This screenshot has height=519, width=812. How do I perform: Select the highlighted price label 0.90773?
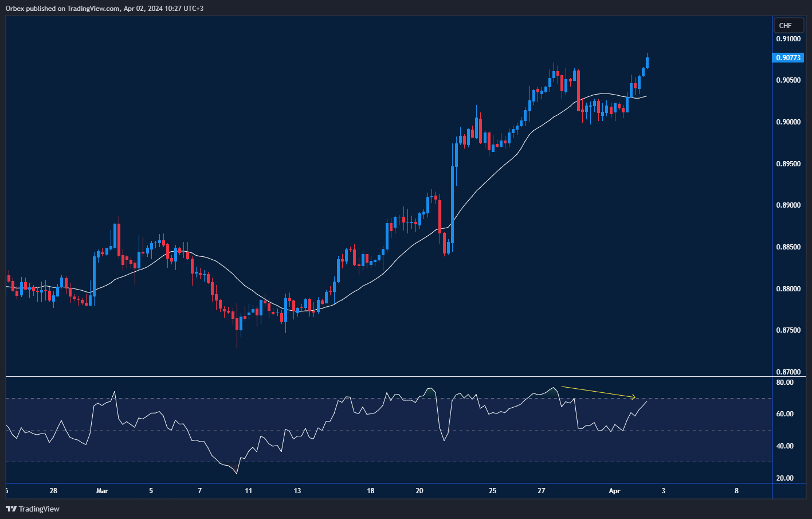(x=789, y=58)
